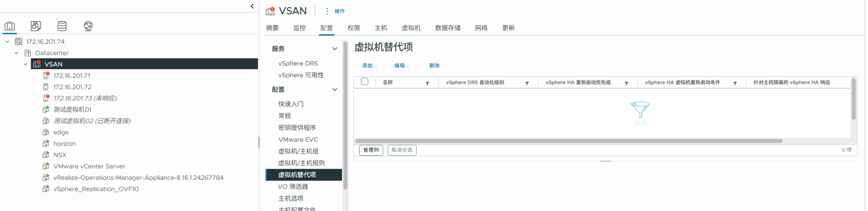Click the VM icon for vRealize-Operations-Manager-Appliance

46,177
